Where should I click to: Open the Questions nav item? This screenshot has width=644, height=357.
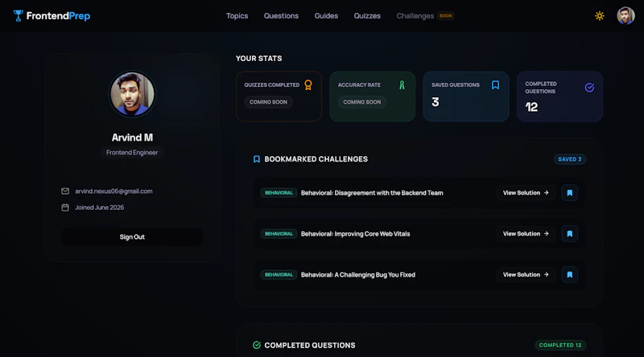(x=281, y=15)
